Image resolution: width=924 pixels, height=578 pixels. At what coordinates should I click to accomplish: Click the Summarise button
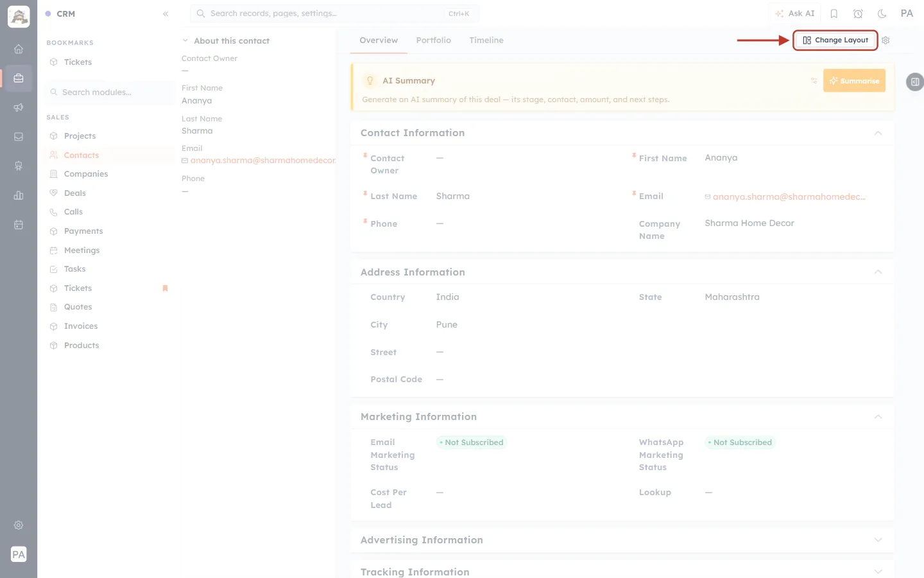(854, 81)
